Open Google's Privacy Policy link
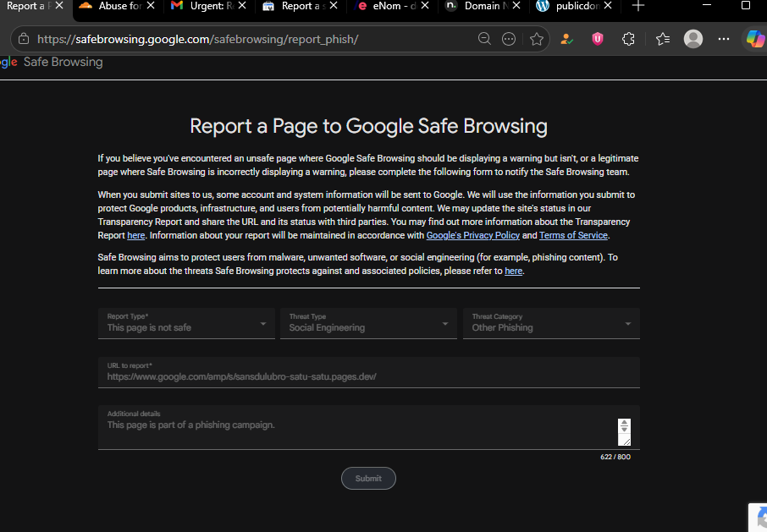767x532 pixels. coord(473,235)
